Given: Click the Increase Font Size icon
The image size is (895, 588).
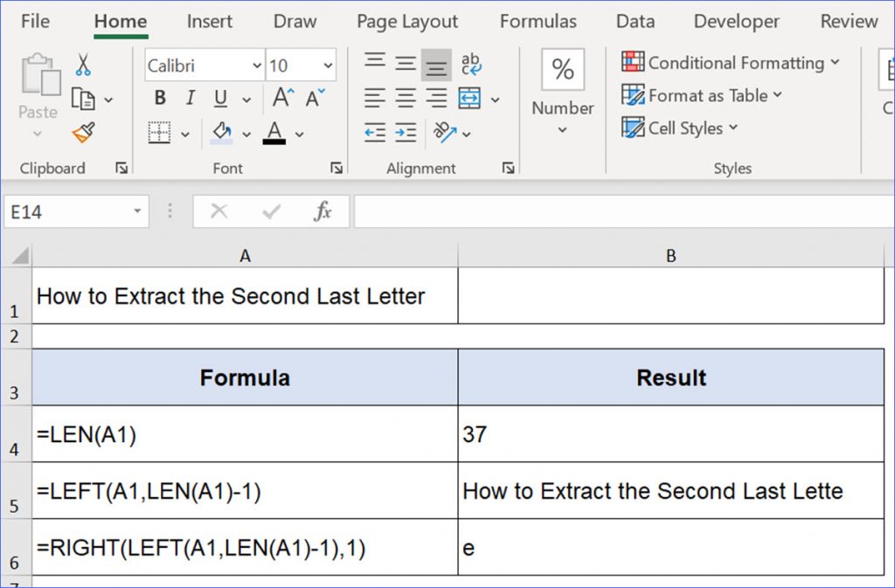Looking at the screenshot, I should pyautogui.click(x=281, y=96).
